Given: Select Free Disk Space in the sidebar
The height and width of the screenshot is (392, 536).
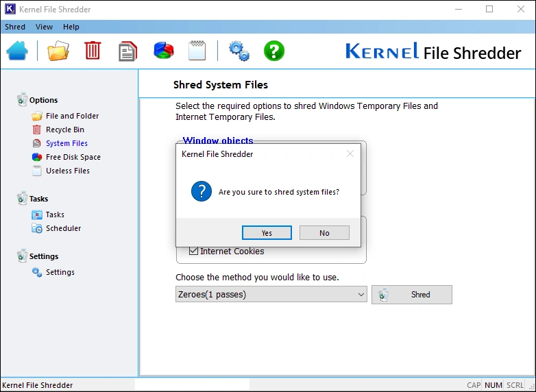Looking at the screenshot, I should click(73, 157).
